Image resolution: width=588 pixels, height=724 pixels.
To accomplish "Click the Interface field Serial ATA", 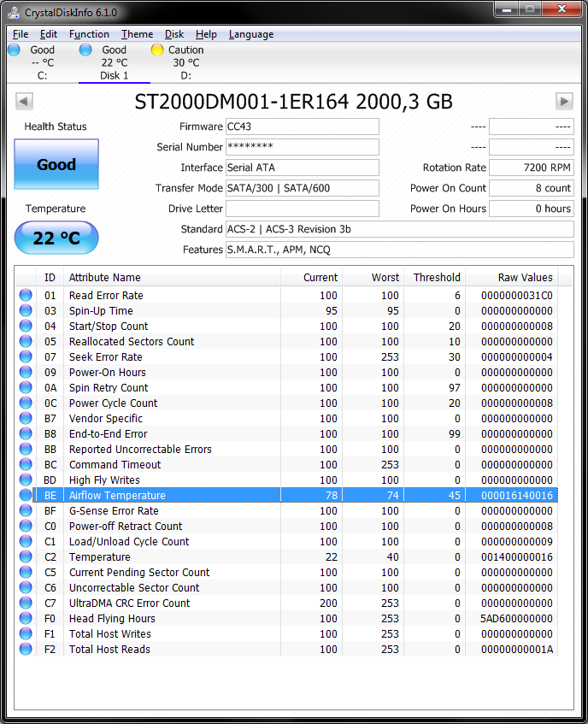I will coord(303,168).
